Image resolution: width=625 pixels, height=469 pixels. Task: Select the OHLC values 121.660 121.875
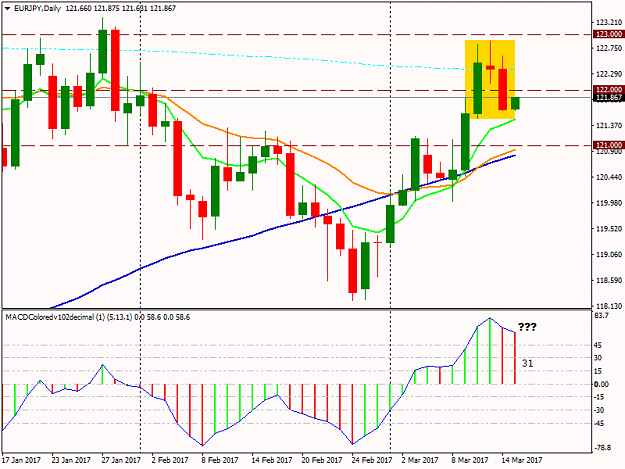(x=93, y=8)
